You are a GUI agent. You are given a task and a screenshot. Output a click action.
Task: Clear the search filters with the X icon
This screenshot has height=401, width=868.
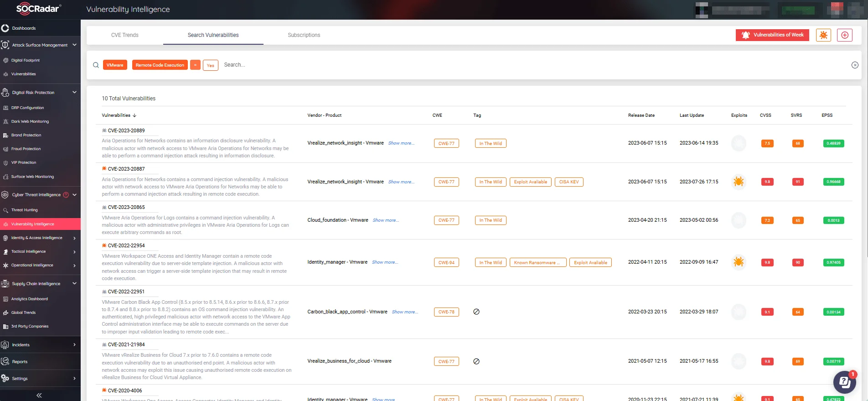(855, 65)
